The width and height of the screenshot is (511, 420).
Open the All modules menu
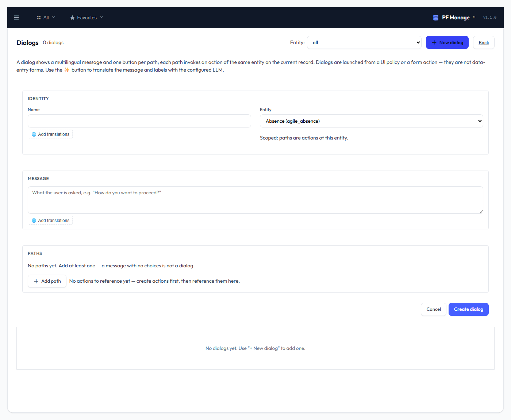46,18
